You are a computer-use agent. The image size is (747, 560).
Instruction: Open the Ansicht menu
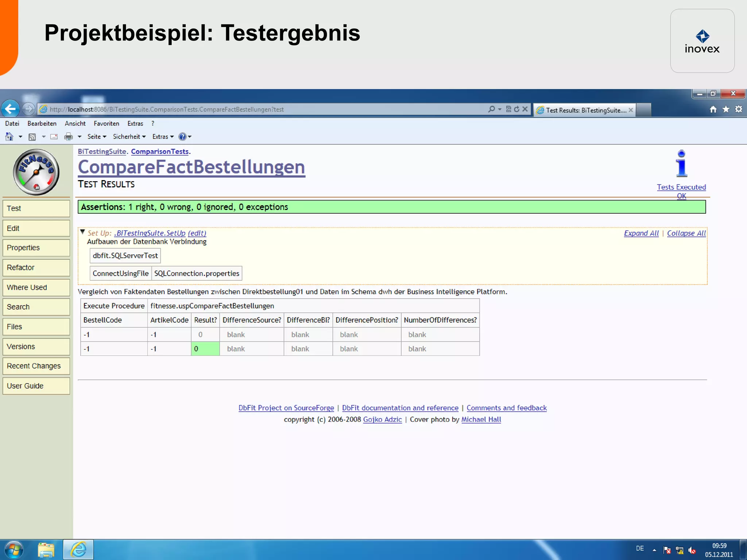pyautogui.click(x=75, y=124)
